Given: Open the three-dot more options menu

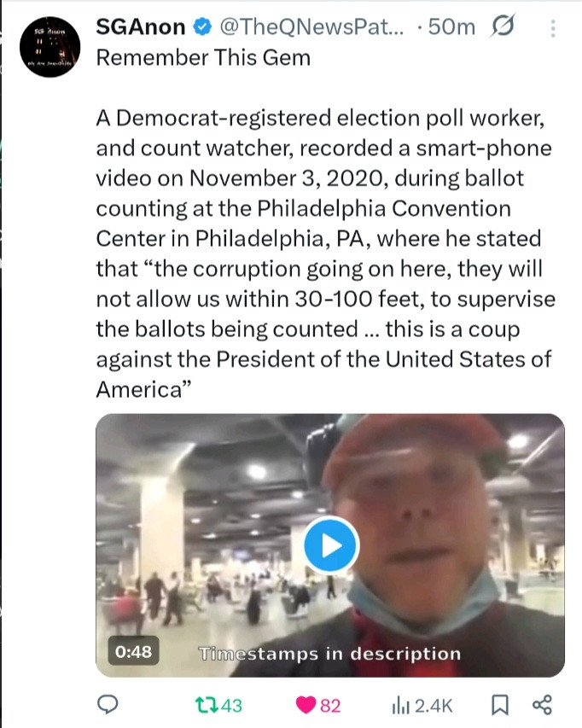Looking at the screenshot, I should coord(552,29).
